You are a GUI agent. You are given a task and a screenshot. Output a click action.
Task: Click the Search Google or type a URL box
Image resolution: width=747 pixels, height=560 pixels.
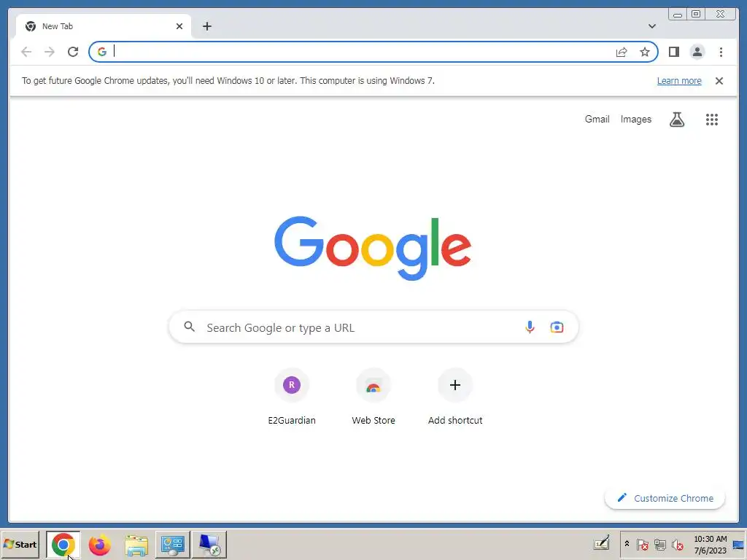(373, 327)
